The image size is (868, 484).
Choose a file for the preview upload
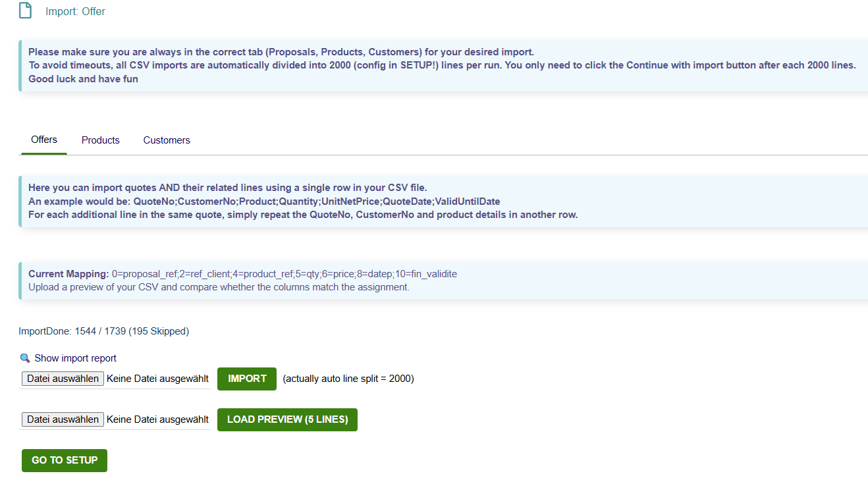(x=63, y=419)
